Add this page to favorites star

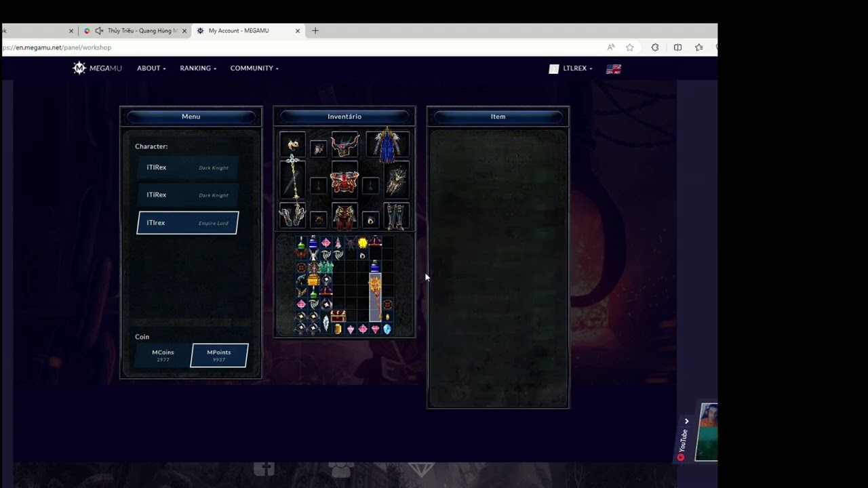(x=630, y=47)
